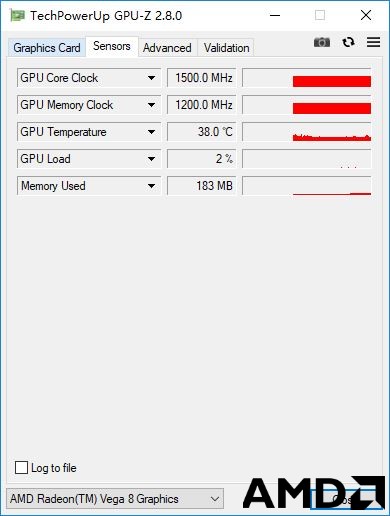Take a screenshot with the camera icon
The width and height of the screenshot is (390, 516).
(322, 42)
